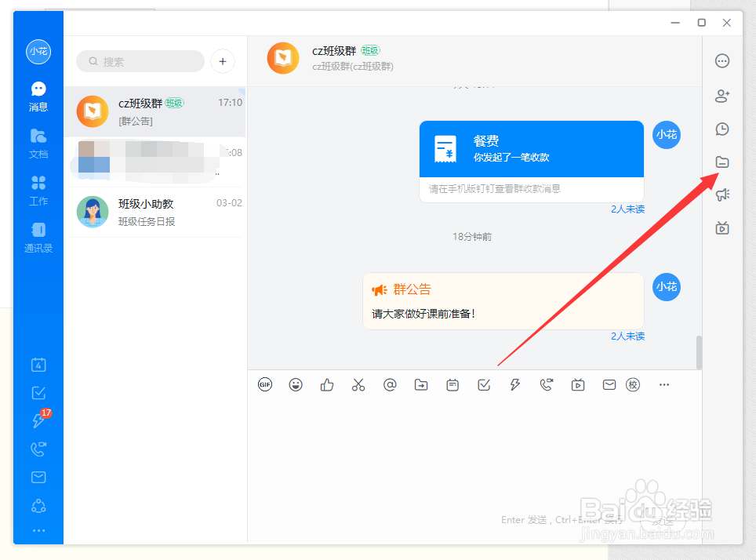Open group chat history
The image size is (756, 560).
click(721, 129)
